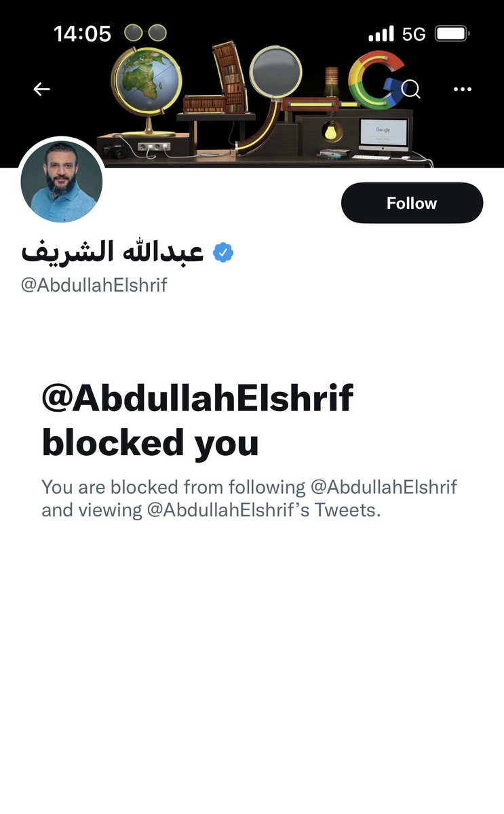
Task: Open the three-dot more options menu
Action: click(x=462, y=89)
